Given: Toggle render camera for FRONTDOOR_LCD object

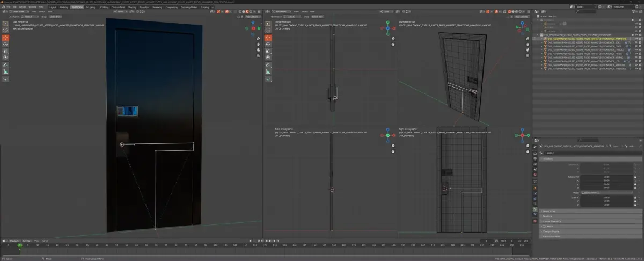Looking at the screenshot, I should tap(640, 61).
